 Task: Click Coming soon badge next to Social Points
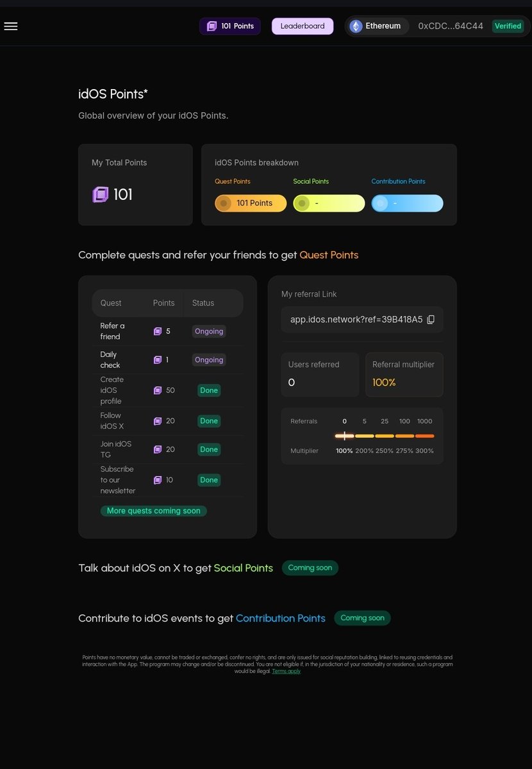(x=310, y=568)
